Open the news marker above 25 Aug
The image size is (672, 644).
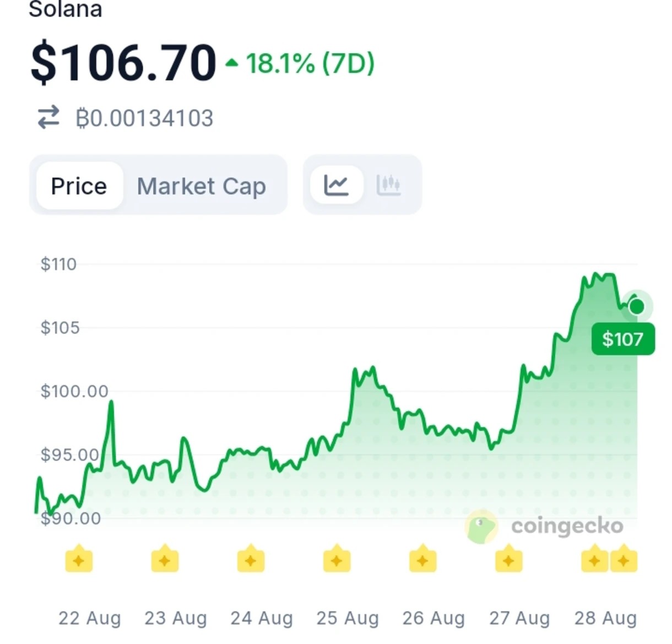[337, 559]
